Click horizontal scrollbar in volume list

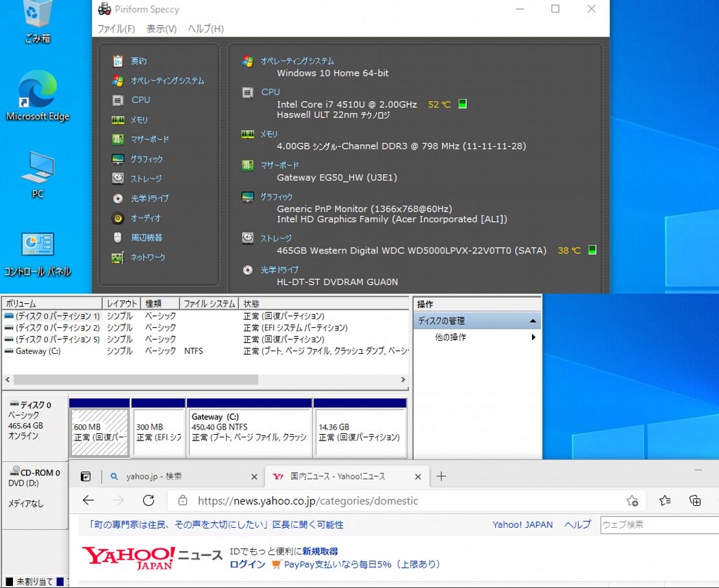136,380
